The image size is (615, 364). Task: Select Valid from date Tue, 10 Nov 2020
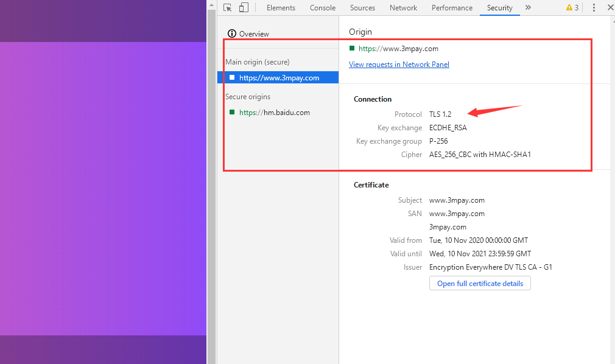pos(479,240)
